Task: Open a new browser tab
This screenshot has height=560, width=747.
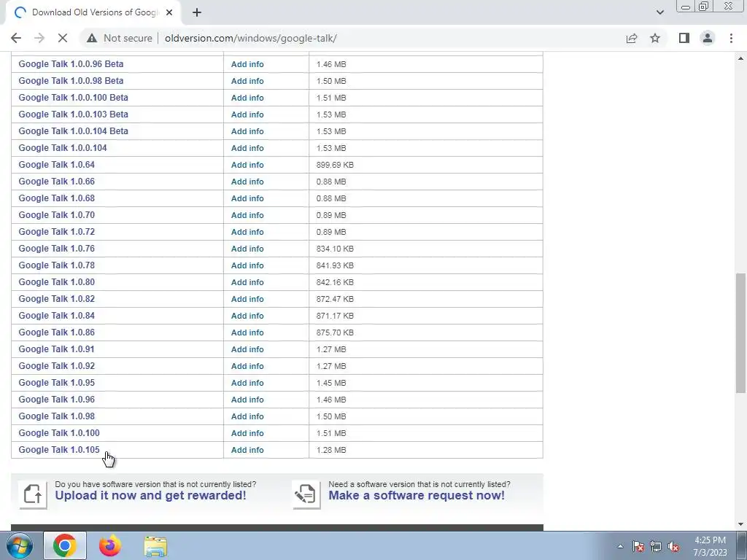Action: 197,12
